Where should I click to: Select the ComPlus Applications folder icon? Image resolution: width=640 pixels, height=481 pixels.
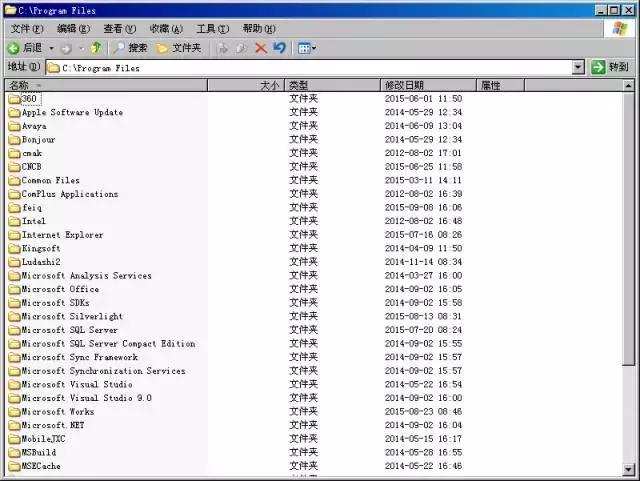click(14, 194)
